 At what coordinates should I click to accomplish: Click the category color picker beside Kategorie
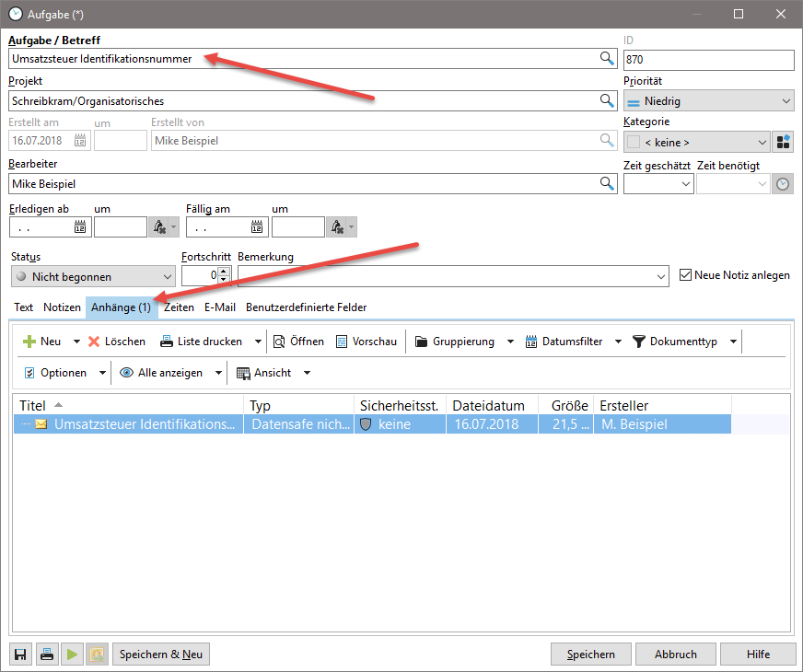click(x=786, y=143)
